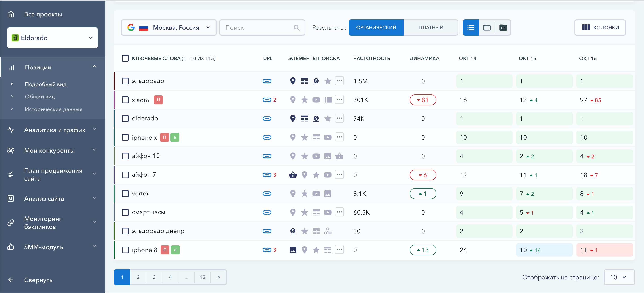Open Общий вид submenu item

(40, 96)
